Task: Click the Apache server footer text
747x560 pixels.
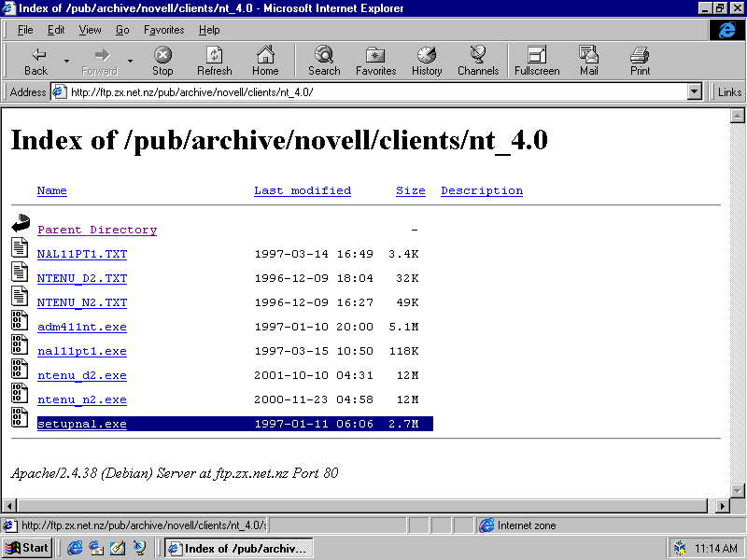Action: (175, 473)
